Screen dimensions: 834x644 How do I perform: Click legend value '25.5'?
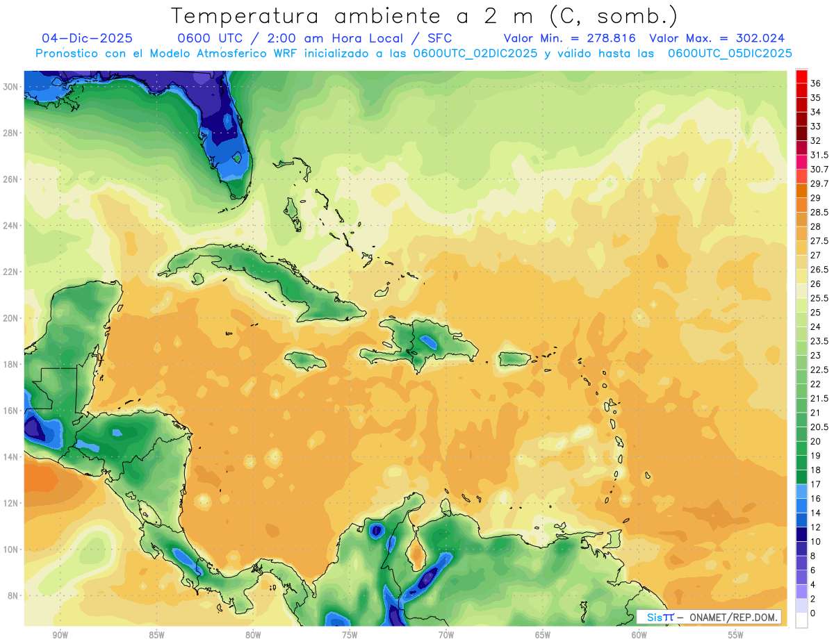[819, 298]
